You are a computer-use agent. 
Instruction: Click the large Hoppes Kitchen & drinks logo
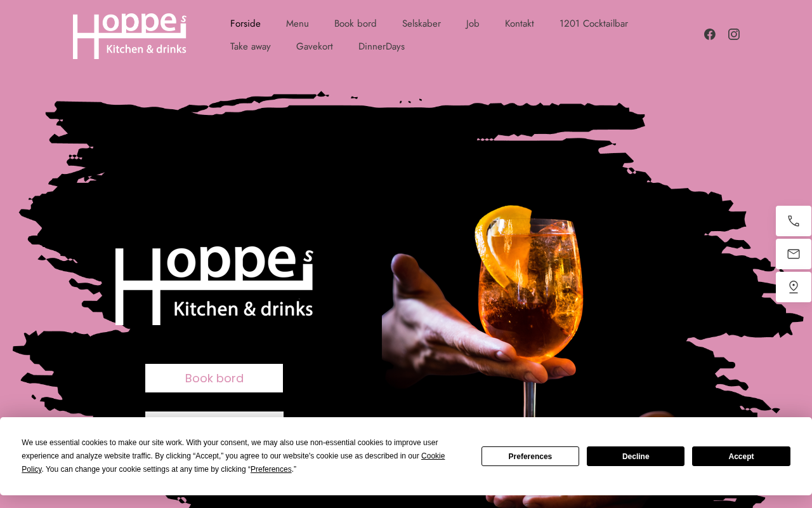214,286
